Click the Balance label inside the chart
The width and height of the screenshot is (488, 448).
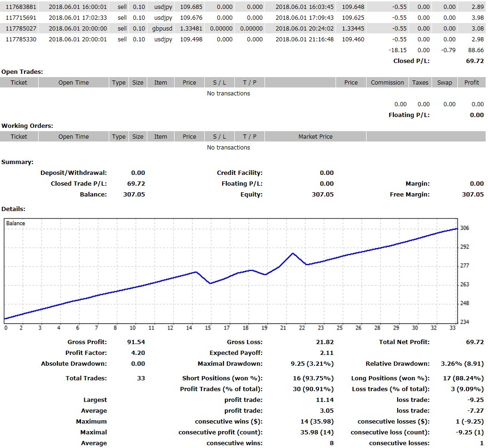pos(16,223)
